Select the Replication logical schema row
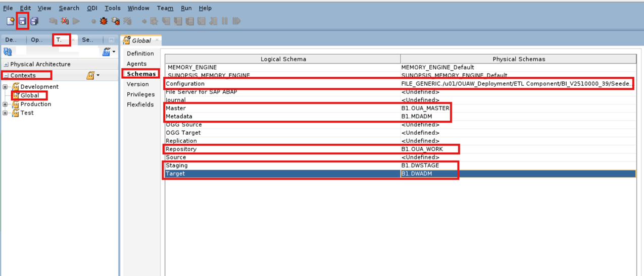Viewport: 644px width, 276px height. pyautogui.click(x=283, y=141)
